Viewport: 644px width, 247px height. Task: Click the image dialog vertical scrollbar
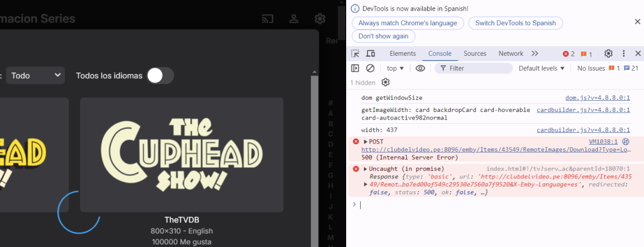coord(313,161)
